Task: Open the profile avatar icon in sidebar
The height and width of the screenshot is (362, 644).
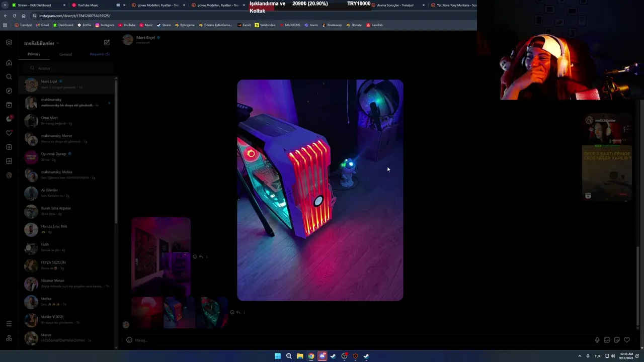Action: tap(9, 175)
